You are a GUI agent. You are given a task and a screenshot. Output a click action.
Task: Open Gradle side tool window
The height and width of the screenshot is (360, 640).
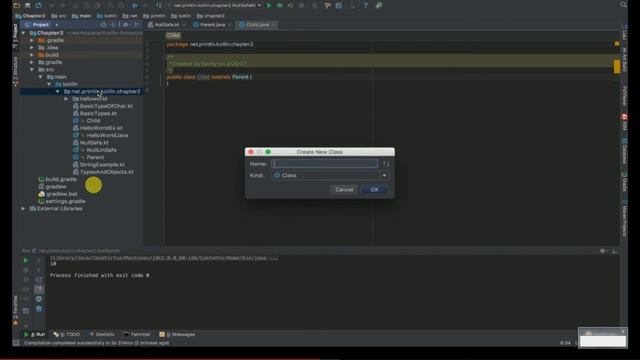(x=624, y=181)
